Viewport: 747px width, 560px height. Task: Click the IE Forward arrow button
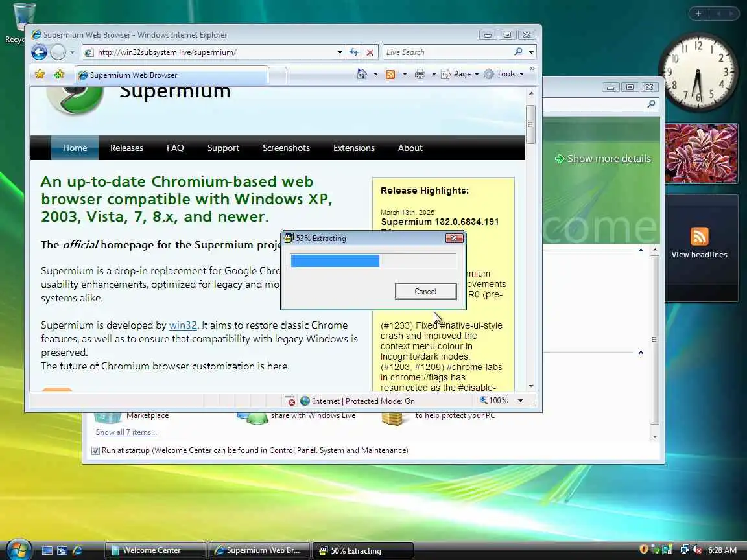point(58,52)
